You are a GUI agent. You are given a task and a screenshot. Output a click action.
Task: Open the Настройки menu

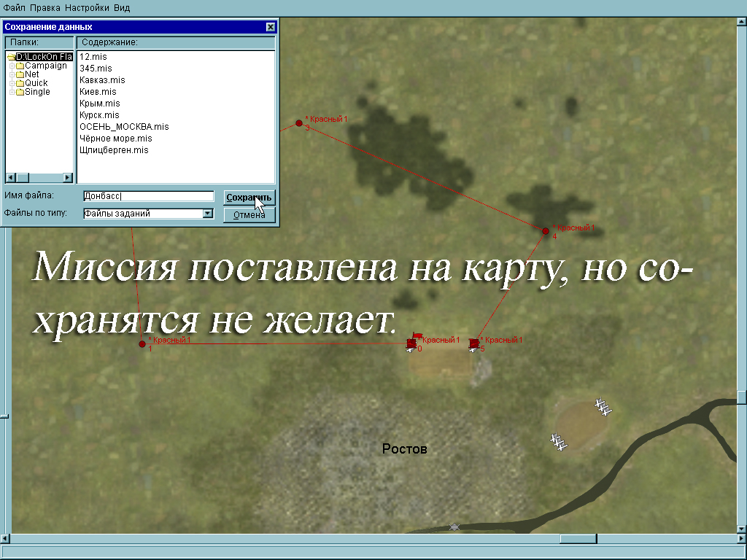pos(87,7)
